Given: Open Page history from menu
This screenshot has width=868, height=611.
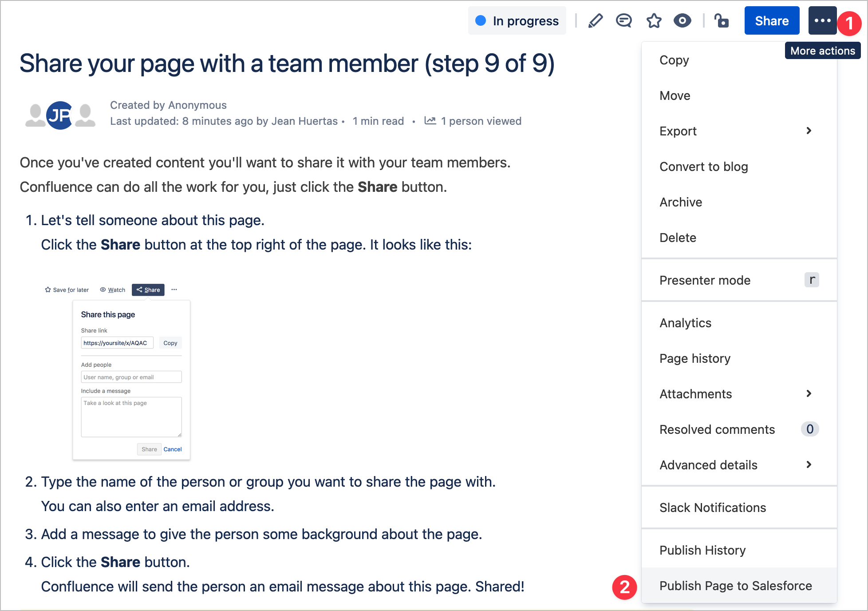Looking at the screenshot, I should tap(694, 358).
